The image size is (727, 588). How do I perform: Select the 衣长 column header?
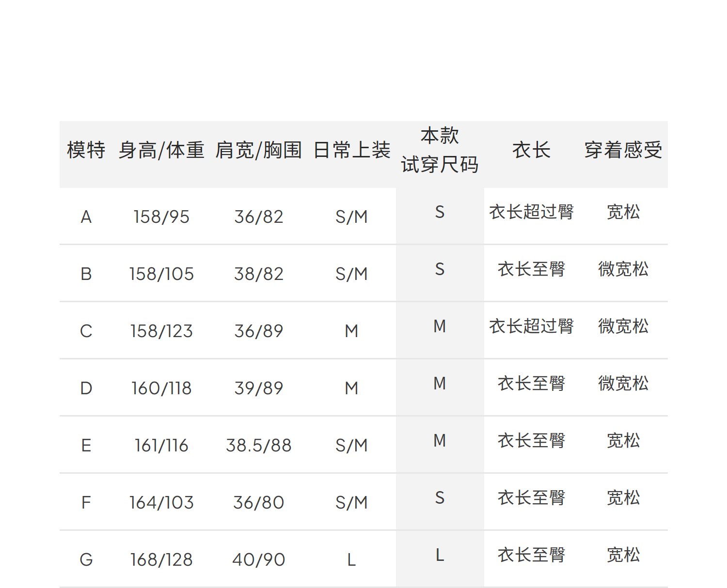coord(531,150)
